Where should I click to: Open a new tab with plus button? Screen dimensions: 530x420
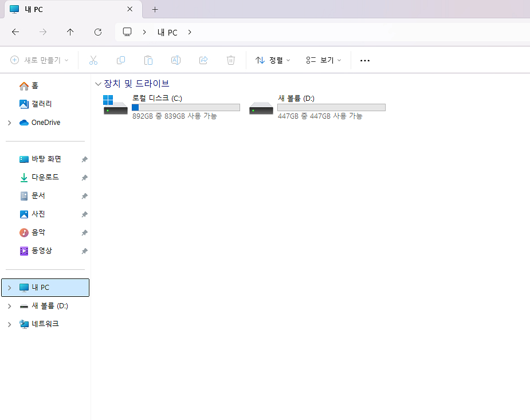point(155,9)
